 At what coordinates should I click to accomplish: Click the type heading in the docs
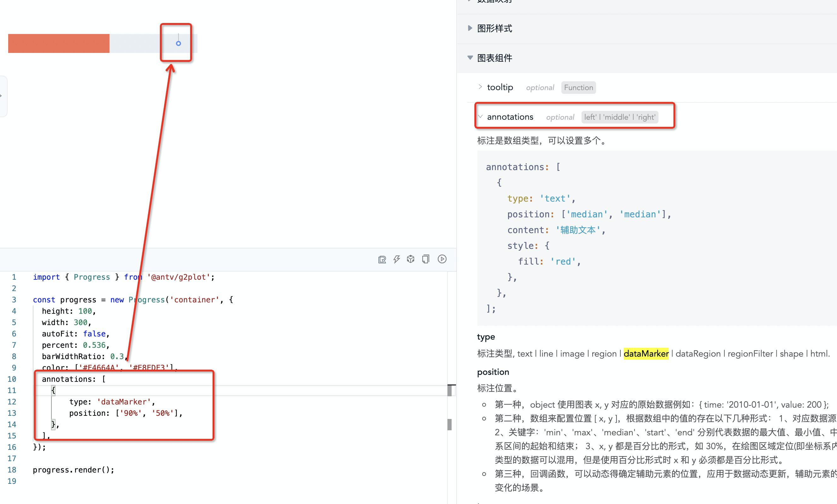[486, 337]
